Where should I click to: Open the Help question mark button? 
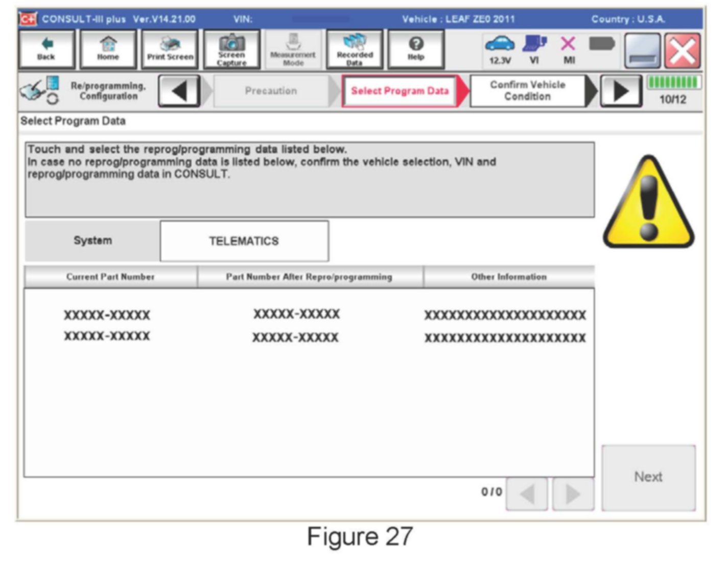coord(416,50)
